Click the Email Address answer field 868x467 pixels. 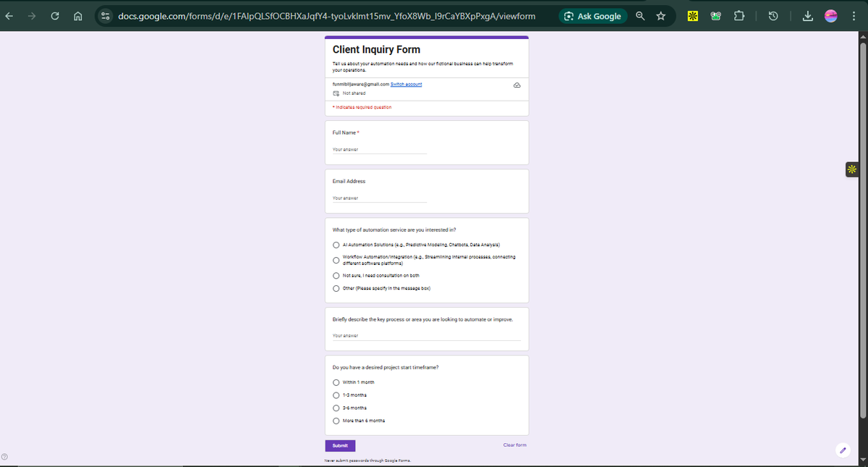pyautogui.click(x=380, y=198)
